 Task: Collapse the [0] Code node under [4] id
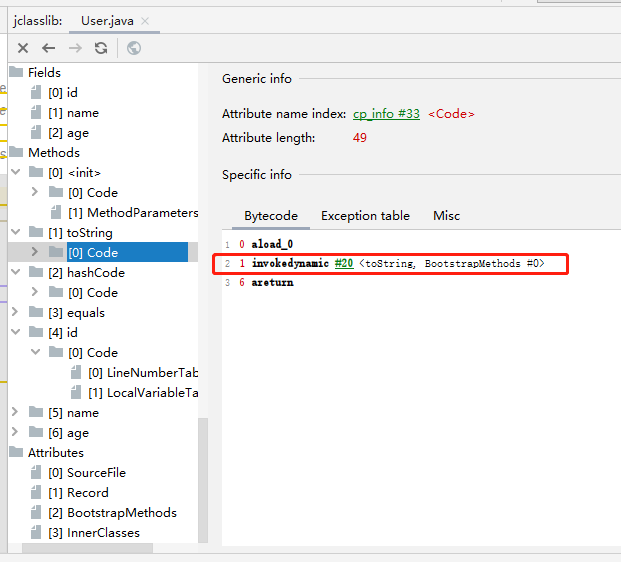pos(36,352)
